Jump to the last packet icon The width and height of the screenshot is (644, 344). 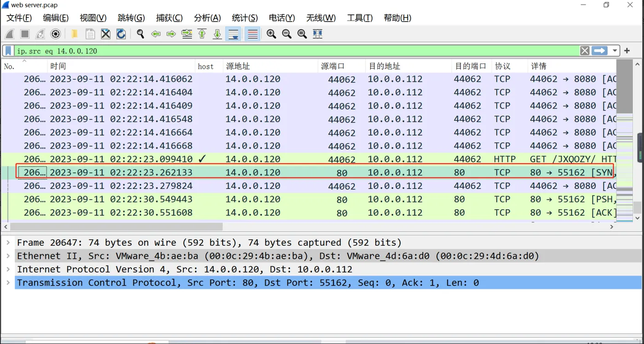pyautogui.click(x=218, y=34)
